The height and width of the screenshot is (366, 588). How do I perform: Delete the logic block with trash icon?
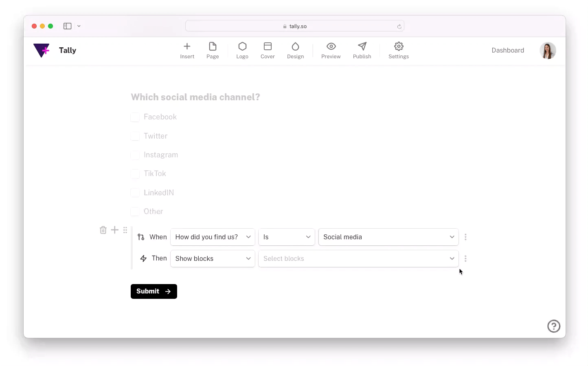pyautogui.click(x=103, y=230)
